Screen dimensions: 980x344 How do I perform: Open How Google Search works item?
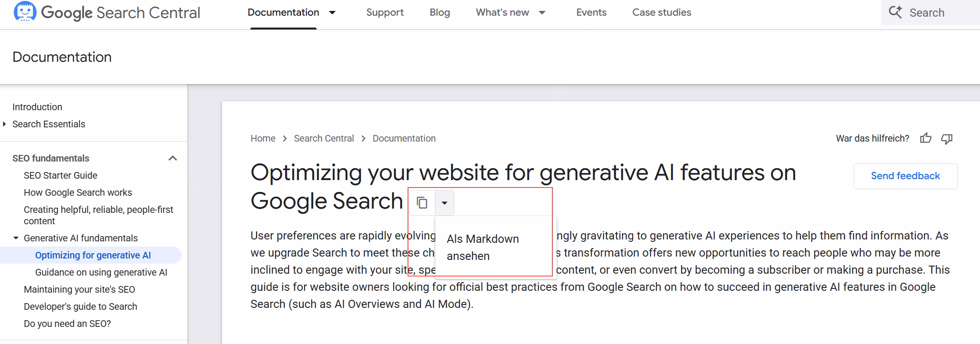(78, 192)
